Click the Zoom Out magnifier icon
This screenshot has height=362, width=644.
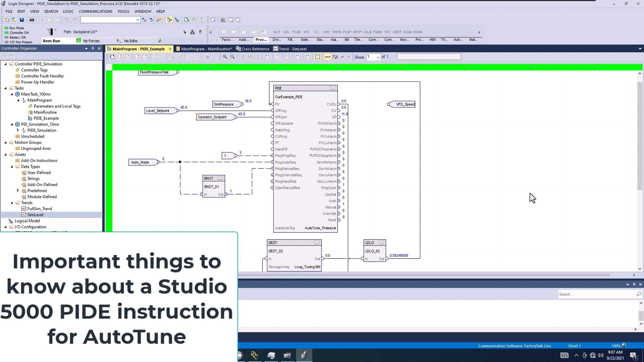[x=233, y=57]
